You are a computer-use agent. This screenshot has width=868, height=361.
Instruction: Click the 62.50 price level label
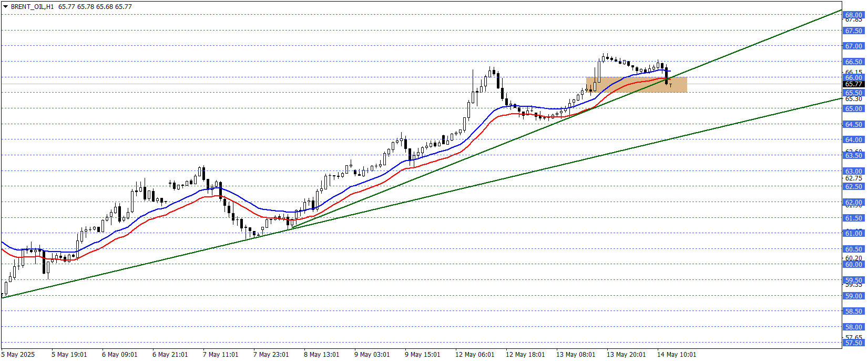[x=853, y=187]
